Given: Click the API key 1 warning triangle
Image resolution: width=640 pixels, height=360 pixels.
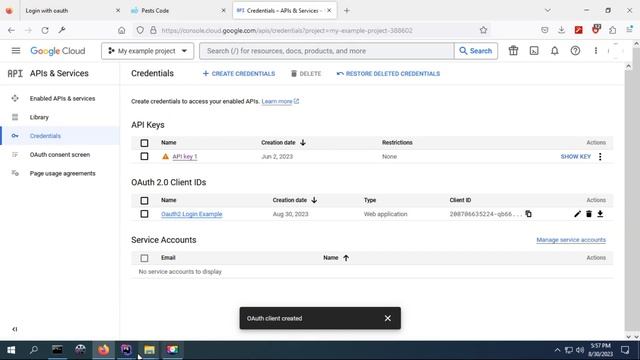Looking at the screenshot, I should [165, 156].
